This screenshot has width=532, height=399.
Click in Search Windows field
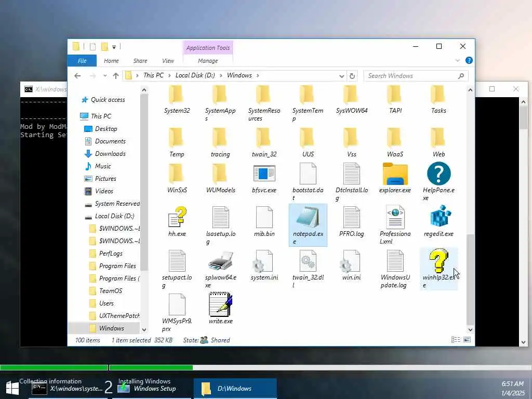click(416, 76)
